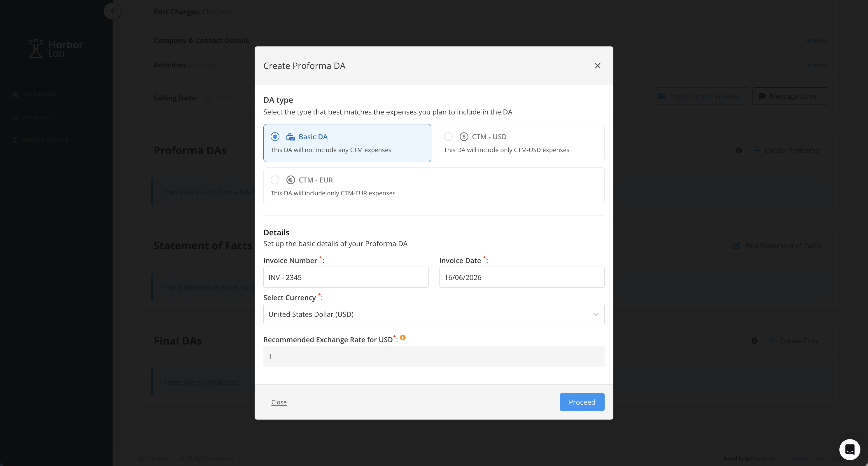
Task: Click the Recommended Exchange Rate field
Action: (x=434, y=356)
